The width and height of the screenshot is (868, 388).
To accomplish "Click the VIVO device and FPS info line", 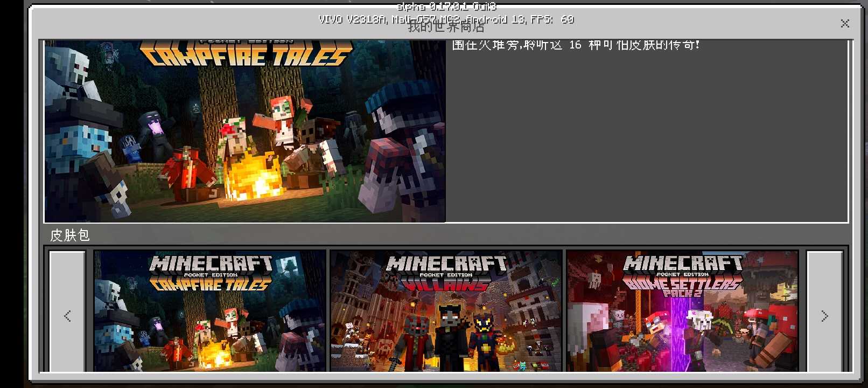I will (446, 19).
